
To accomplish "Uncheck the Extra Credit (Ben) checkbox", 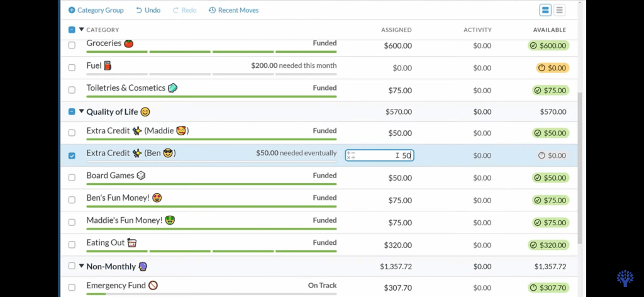I will [x=72, y=155].
